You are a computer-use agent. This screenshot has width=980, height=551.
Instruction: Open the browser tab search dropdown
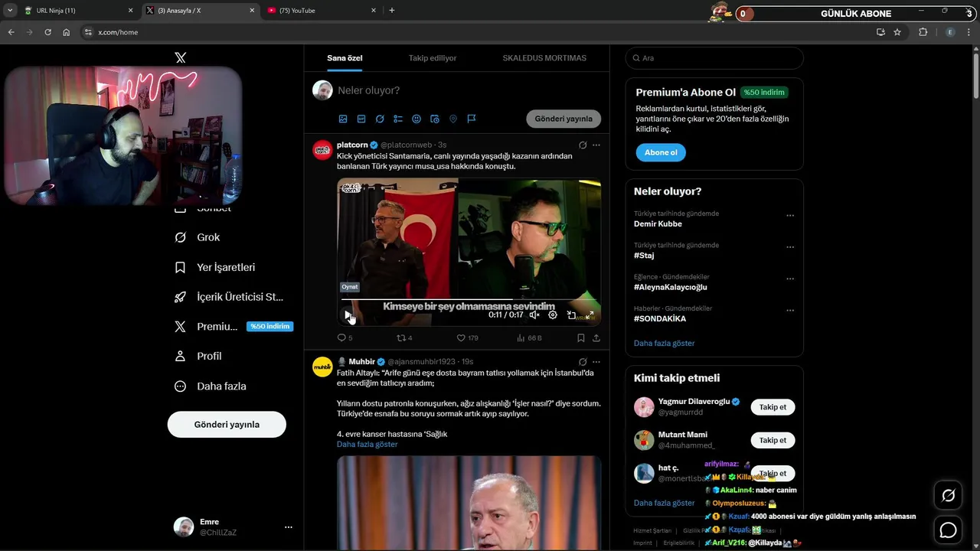pos(10,11)
